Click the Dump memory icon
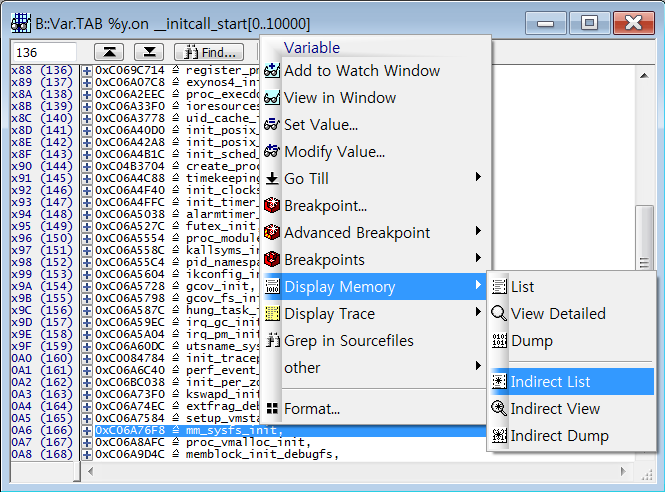This screenshot has height=492, width=665. coord(499,341)
